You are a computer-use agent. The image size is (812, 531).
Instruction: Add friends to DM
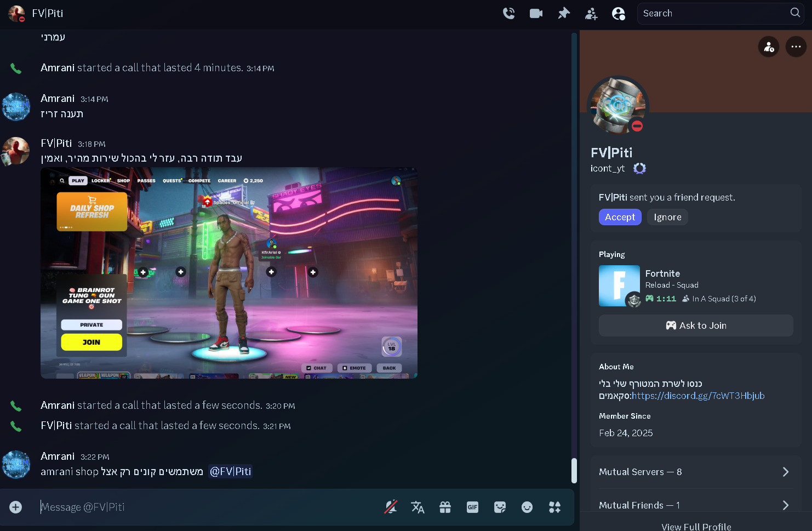(x=591, y=14)
